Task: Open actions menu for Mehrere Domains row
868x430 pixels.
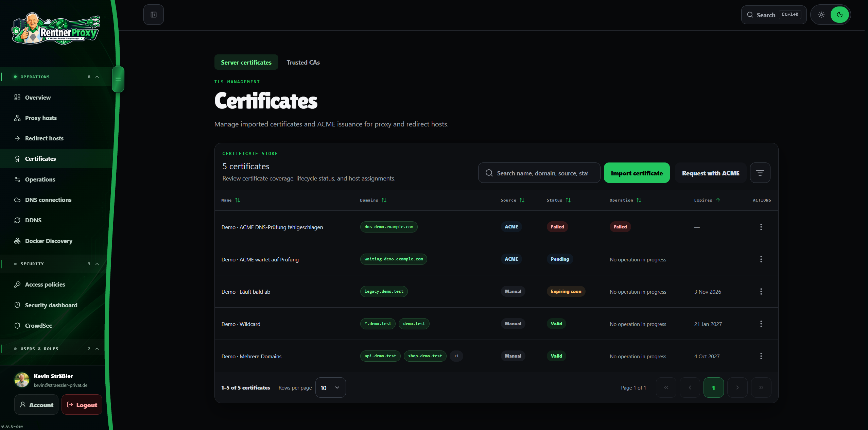Action: point(761,356)
